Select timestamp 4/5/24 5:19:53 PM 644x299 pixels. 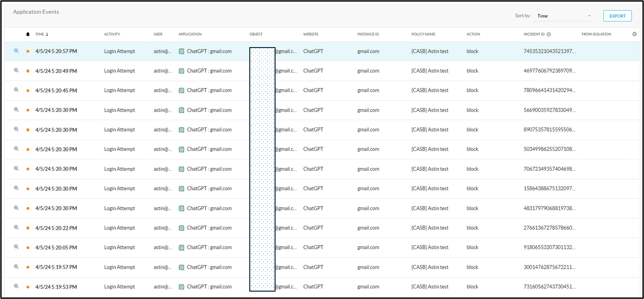[56, 287]
